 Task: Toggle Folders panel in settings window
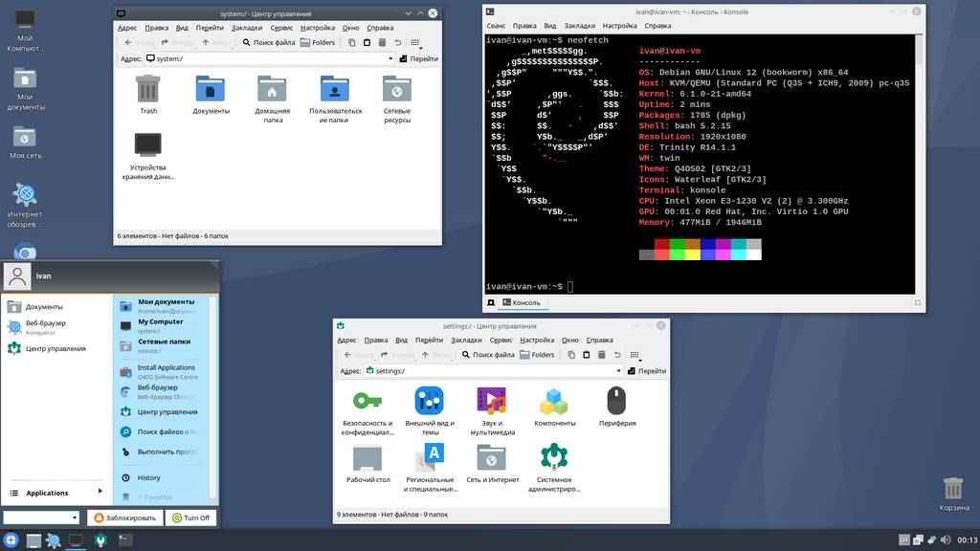pyautogui.click(x=537, y=355)
